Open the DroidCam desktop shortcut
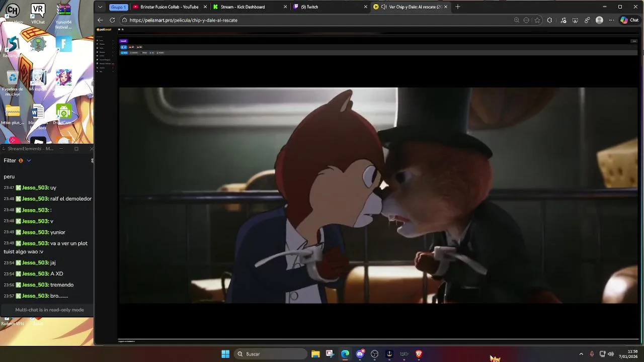644x362 pixels. [63, 114]
